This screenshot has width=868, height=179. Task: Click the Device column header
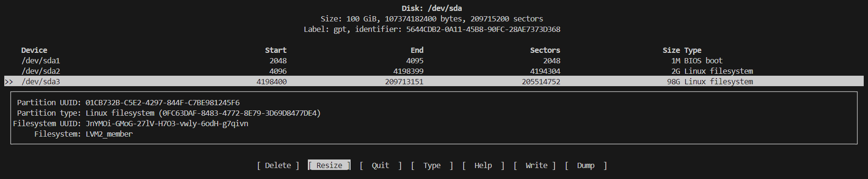34,50
